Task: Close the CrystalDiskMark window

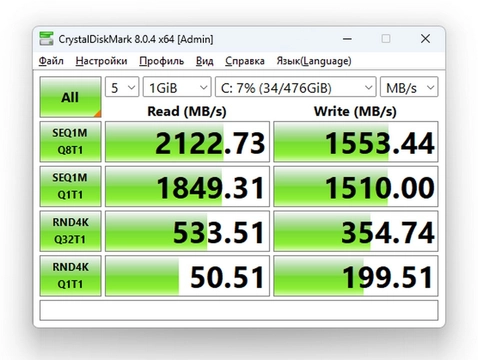Action: (x=425, y=39)
